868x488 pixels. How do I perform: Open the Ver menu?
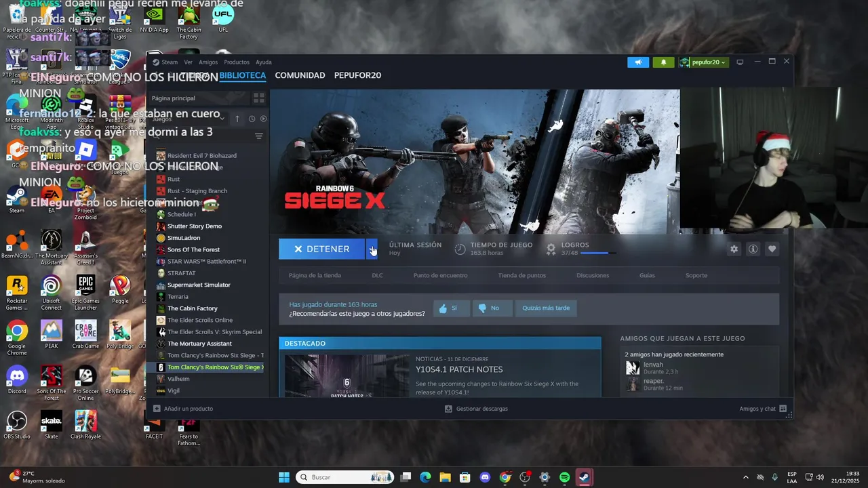[189, 62]
